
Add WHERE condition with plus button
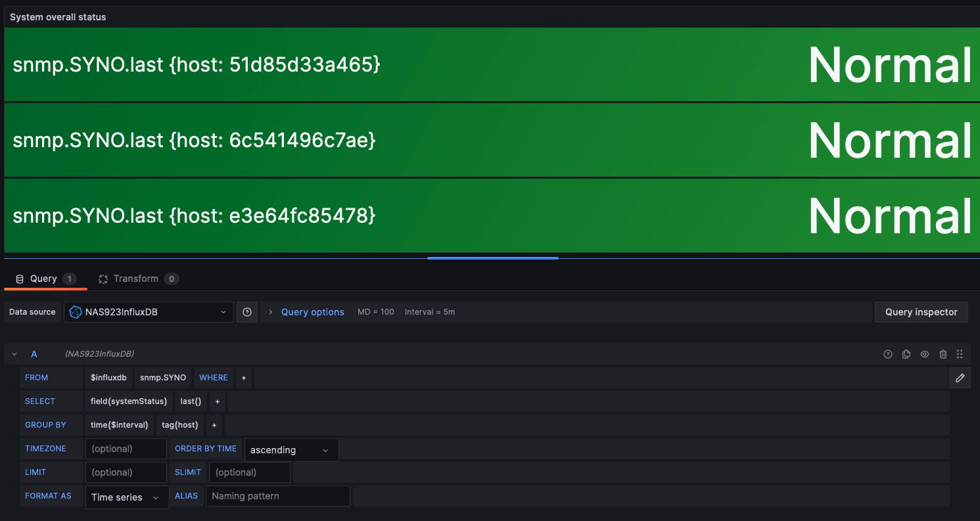(x=244, y=378)
